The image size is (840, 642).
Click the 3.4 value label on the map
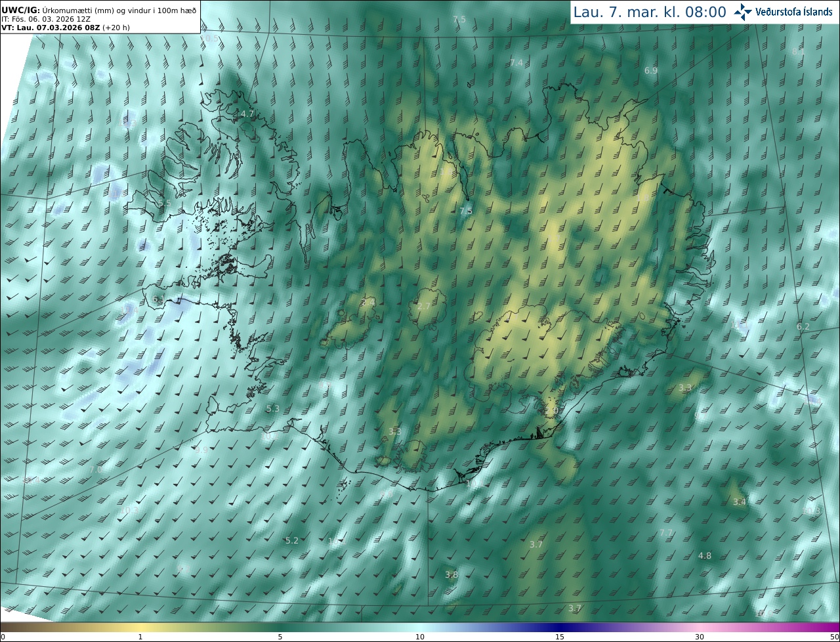tap(740, 502)
